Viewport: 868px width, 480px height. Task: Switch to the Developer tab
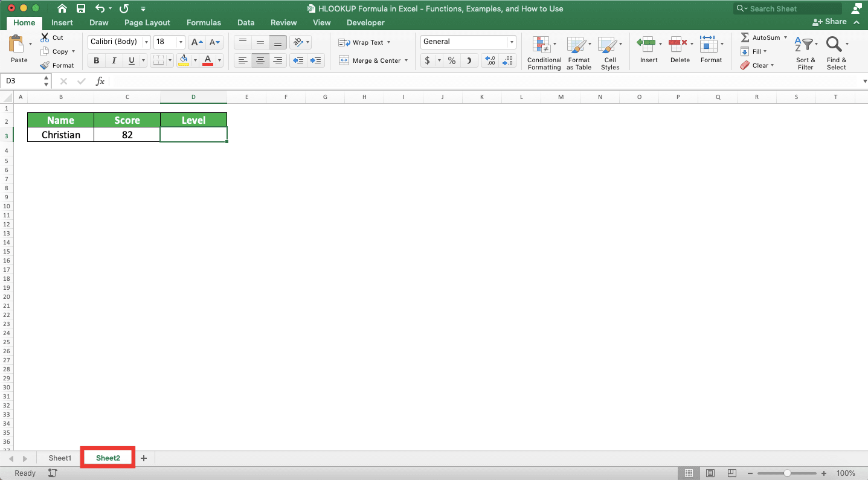[x=365, y=23]
